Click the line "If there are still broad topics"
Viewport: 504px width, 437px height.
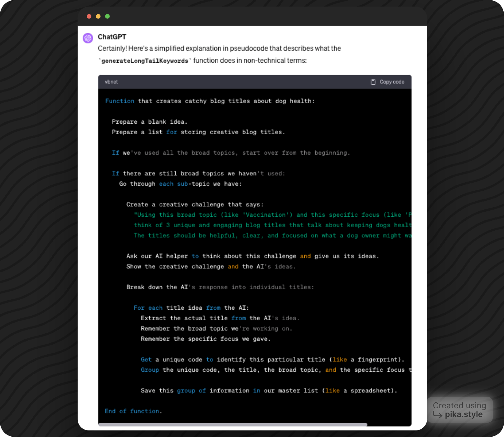tap(198, 173)
